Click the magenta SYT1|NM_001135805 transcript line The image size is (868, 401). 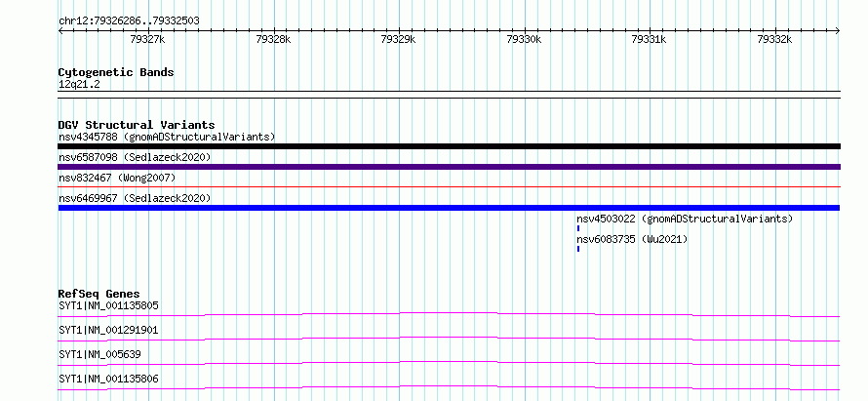point(449,314)
